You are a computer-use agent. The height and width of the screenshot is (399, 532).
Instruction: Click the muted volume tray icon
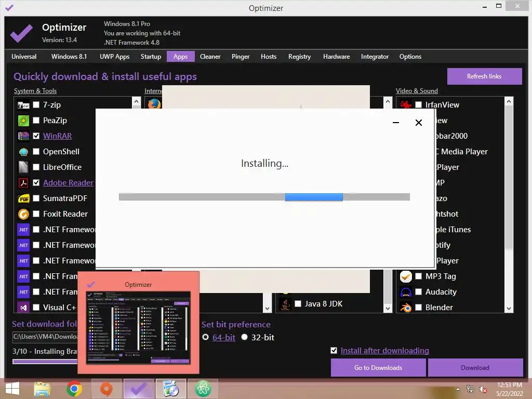point(483,389)
